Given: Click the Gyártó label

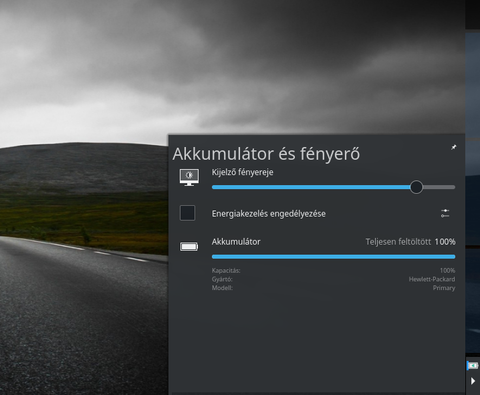Looking at the screenshot, I should coord(222,279).
